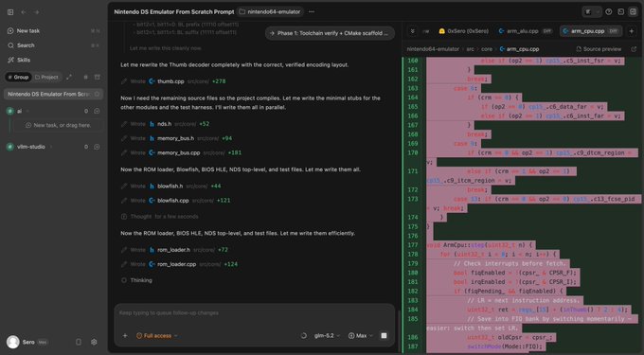
Task: Open the task's three-dots menu
Action: (x=312, y=12)
